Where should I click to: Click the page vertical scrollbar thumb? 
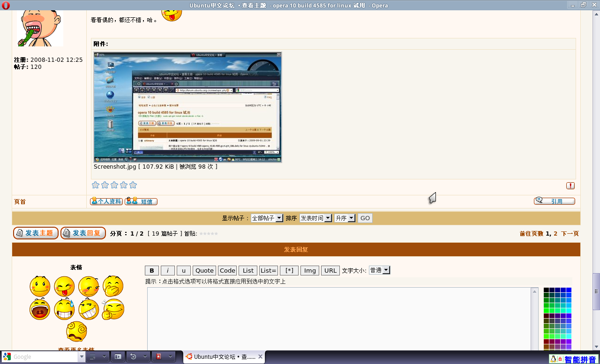pos(596,291)
